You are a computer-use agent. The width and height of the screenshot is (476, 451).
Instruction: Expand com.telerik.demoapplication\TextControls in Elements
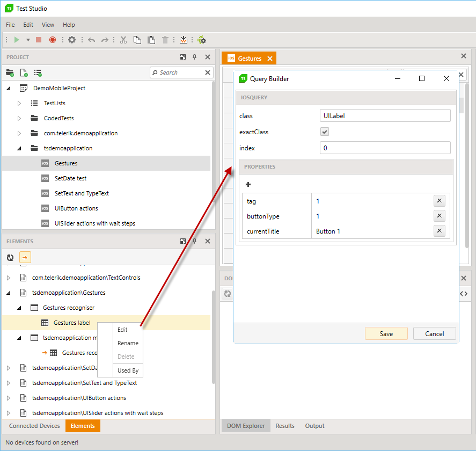coord(9,278)
